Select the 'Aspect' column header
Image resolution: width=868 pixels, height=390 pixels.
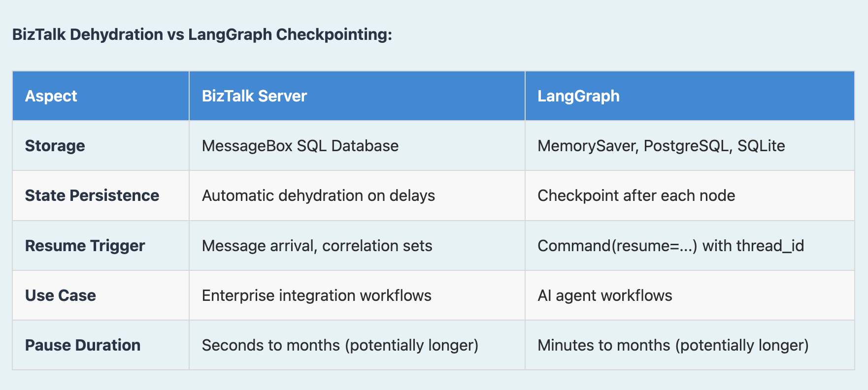(x=100, y=96)
